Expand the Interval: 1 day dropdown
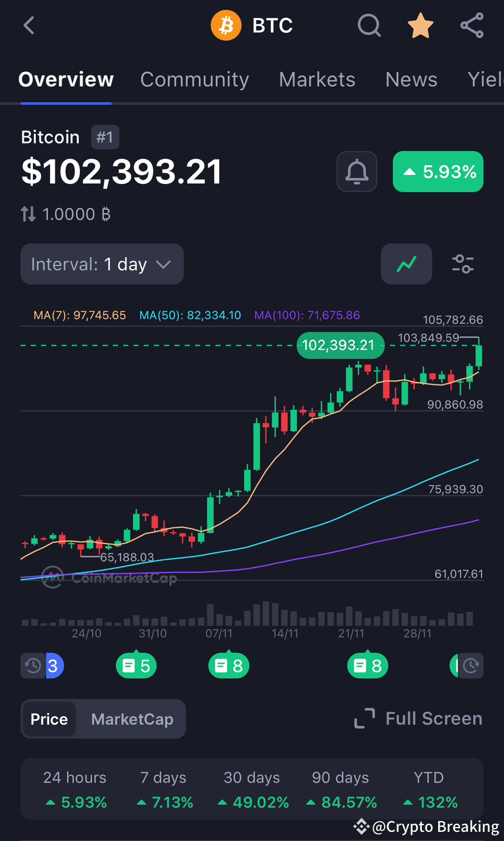Viewport: 504px width, 841px height. click(x=102, y=264)
